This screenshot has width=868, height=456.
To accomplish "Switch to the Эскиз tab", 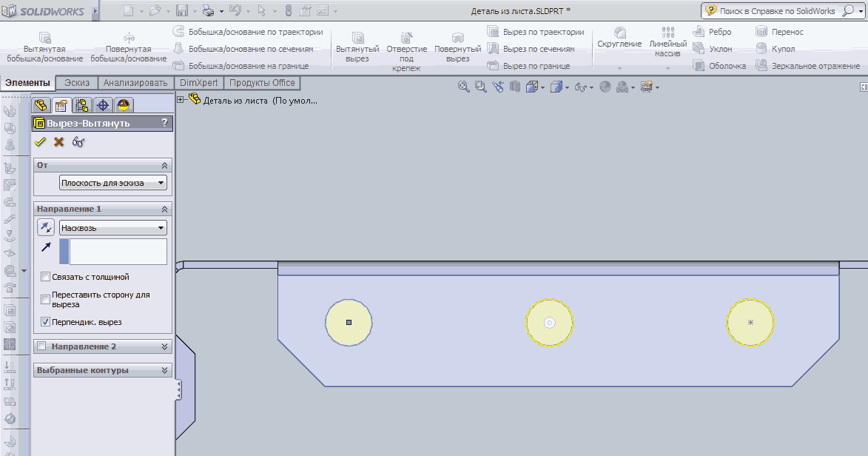I will coord(76,83).
